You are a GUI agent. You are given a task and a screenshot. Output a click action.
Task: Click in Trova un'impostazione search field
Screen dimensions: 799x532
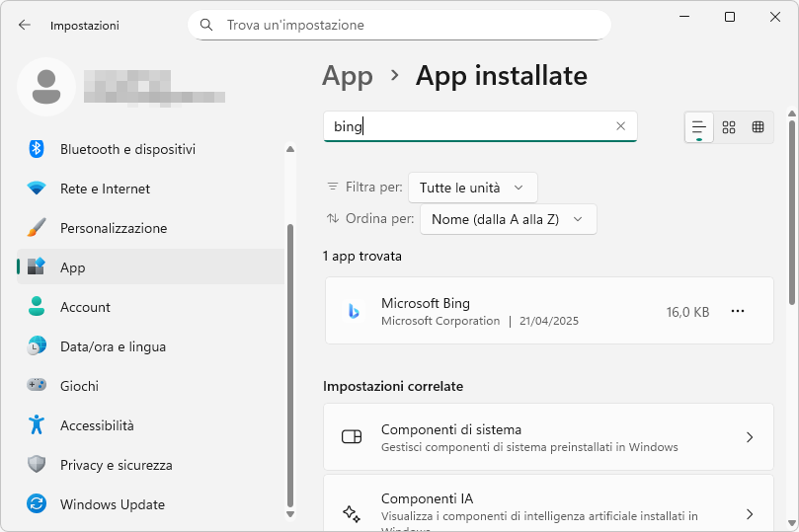tap(399, 25)
